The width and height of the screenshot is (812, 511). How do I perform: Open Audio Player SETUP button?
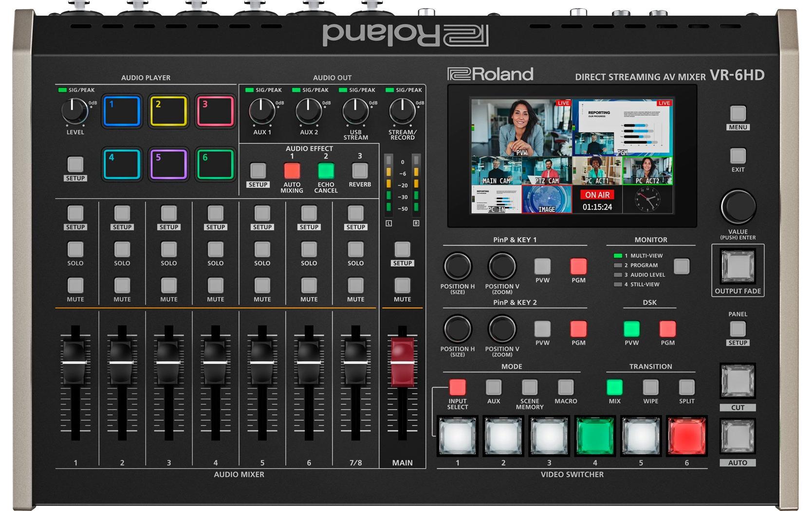(75, 164)
